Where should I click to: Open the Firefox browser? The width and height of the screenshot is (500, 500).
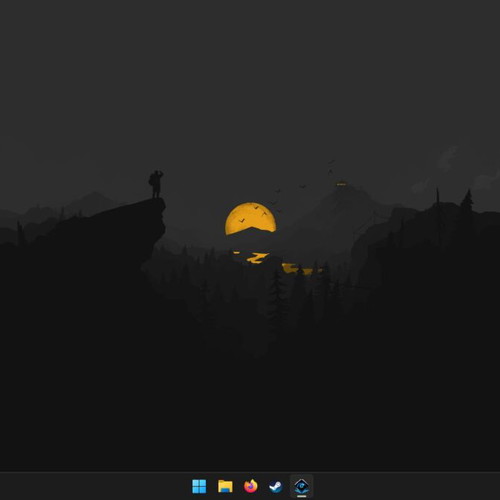[x=251, y=486]
